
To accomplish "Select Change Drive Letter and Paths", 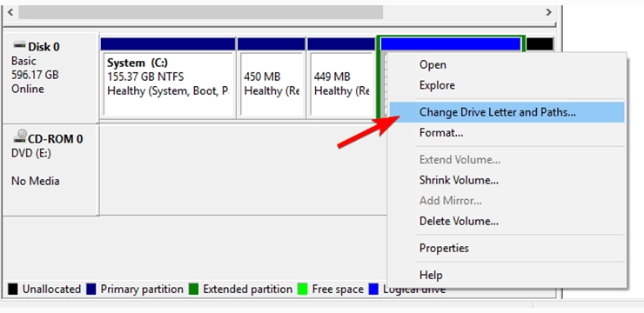I will coord(506,112).
